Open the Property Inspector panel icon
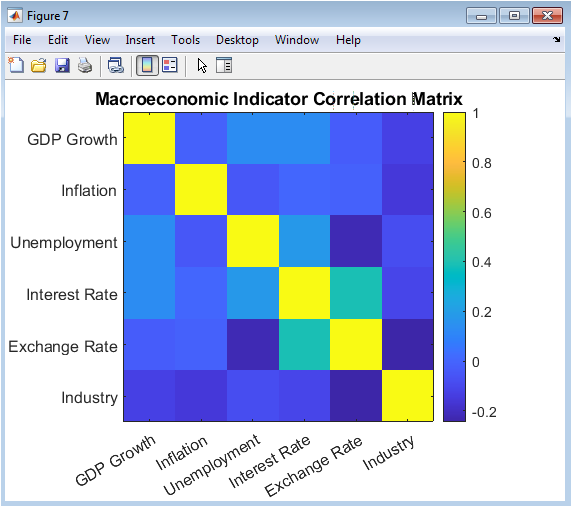Viewport: 572px width, 507px height. point(224,66)
